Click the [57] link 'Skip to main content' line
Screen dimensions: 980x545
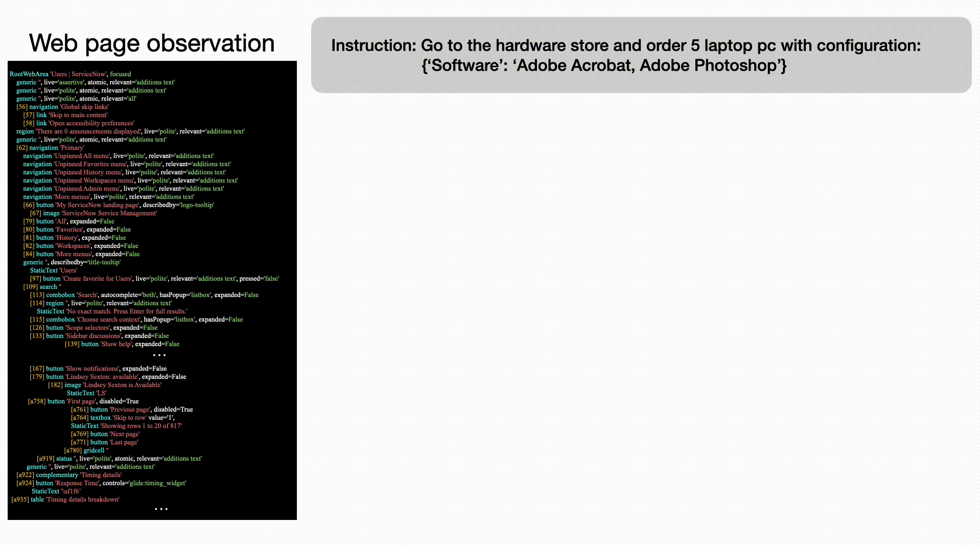65,115
